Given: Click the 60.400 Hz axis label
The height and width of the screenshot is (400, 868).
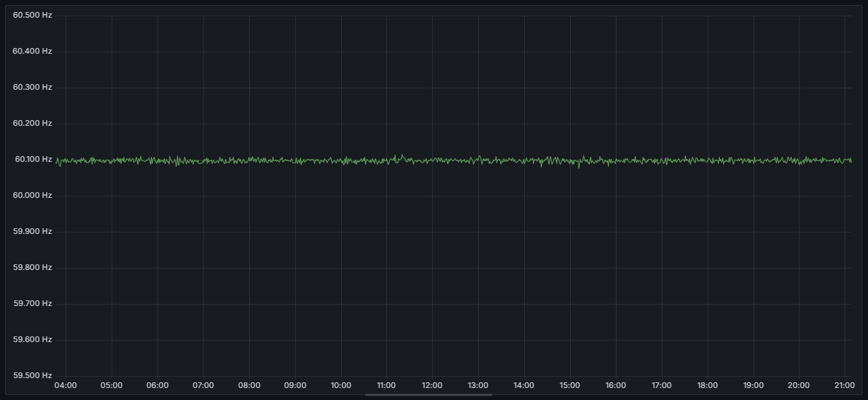Looking at the screenshot, I should click(x=32, y=51).
